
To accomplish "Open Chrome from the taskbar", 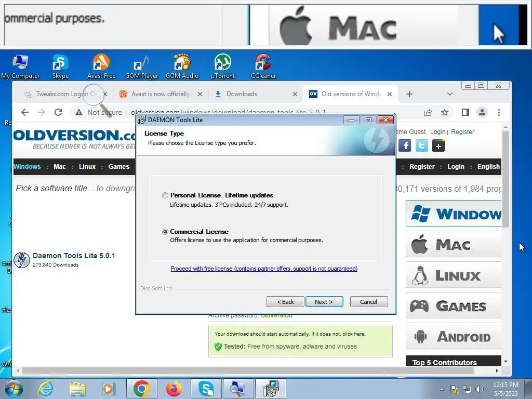I will [x=142, y=389].
